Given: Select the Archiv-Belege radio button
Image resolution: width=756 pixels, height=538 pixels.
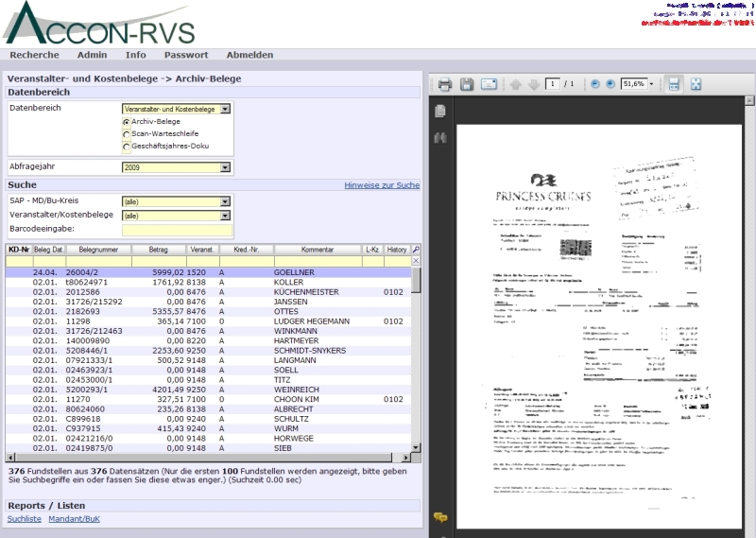Looking at the screenshot, I should [127, 122].
